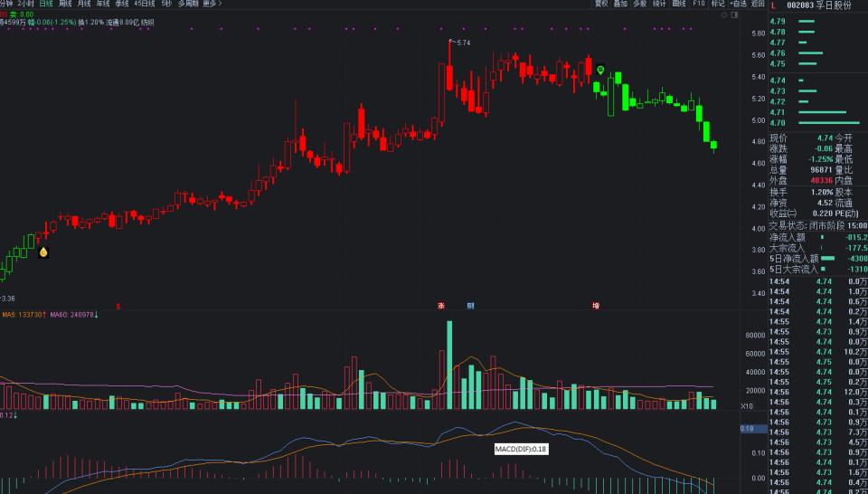Click the 返回 back button
The height and width of the screenshot is (494, 868).
click(x=757, y=4)
